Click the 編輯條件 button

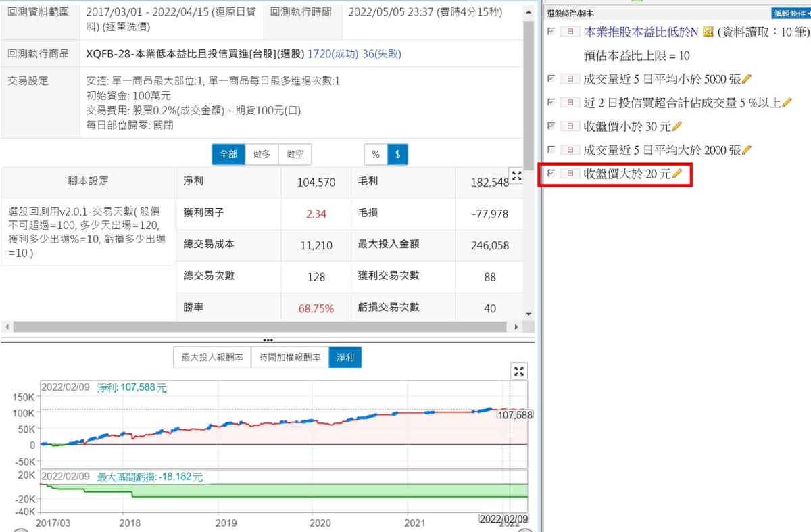(791, 13)
